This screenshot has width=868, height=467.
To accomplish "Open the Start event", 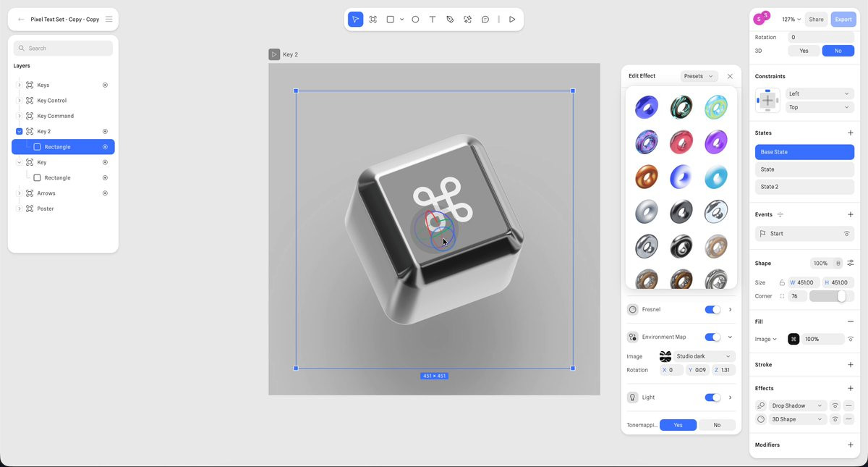I will click(804, 234).
